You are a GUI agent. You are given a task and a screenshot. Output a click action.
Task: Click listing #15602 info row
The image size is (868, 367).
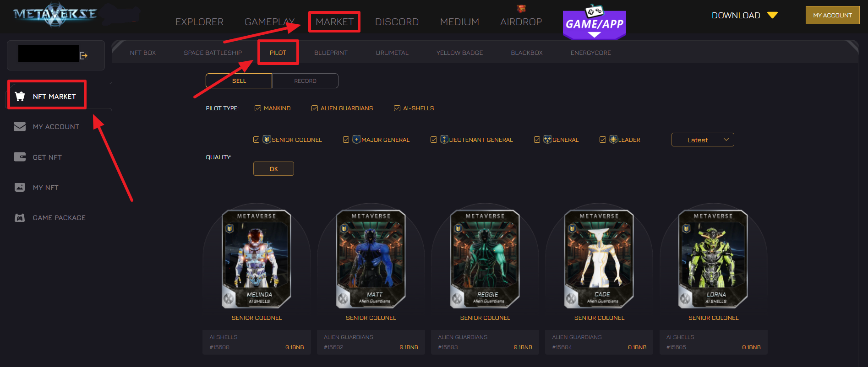coord(371,342)
